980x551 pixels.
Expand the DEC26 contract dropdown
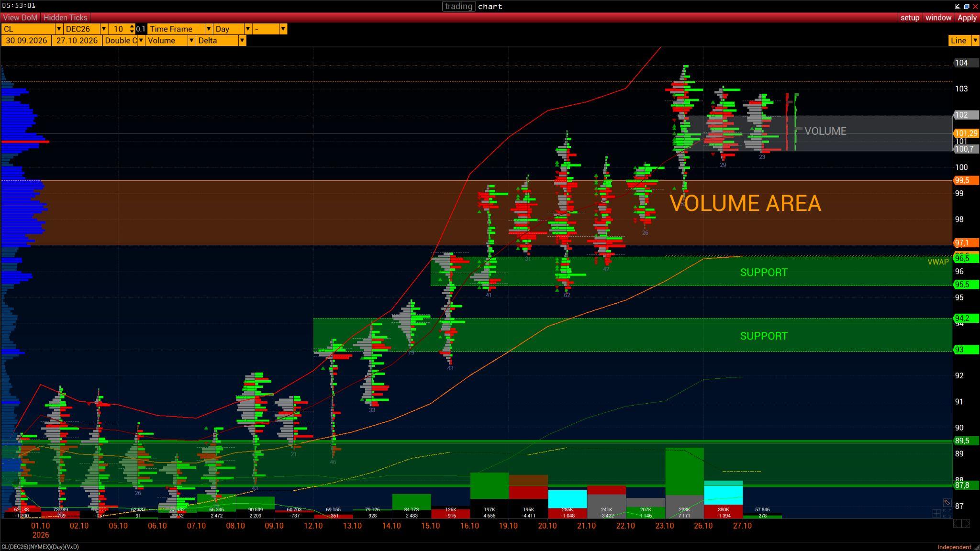103,29
